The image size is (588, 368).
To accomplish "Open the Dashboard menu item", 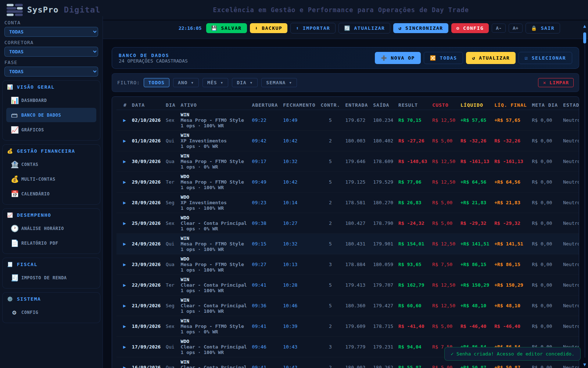I will point(51,100).
